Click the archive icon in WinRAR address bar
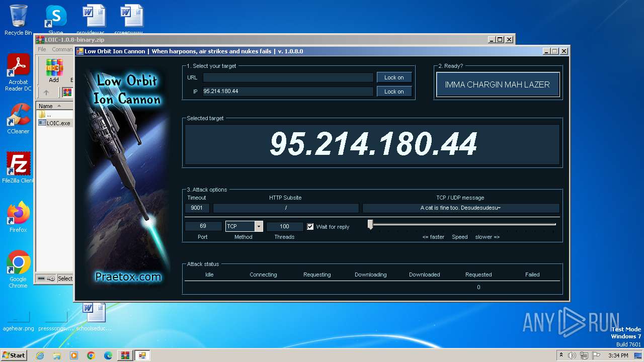 67,93
